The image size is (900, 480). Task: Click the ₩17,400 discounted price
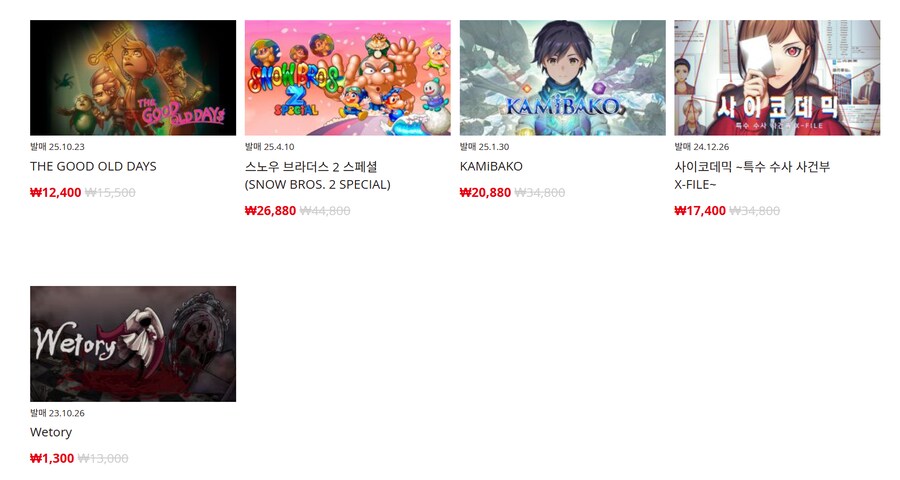[x=700, y=211]
